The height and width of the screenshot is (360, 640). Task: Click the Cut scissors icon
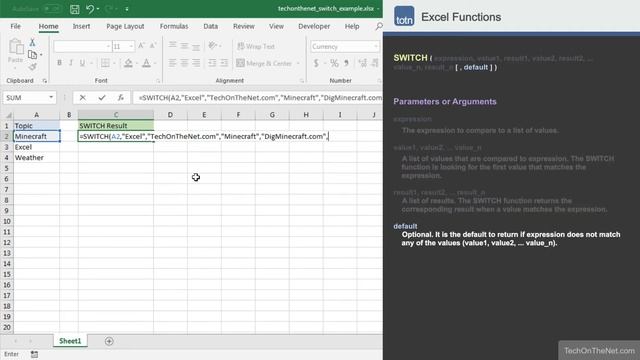tap(32, 42)
